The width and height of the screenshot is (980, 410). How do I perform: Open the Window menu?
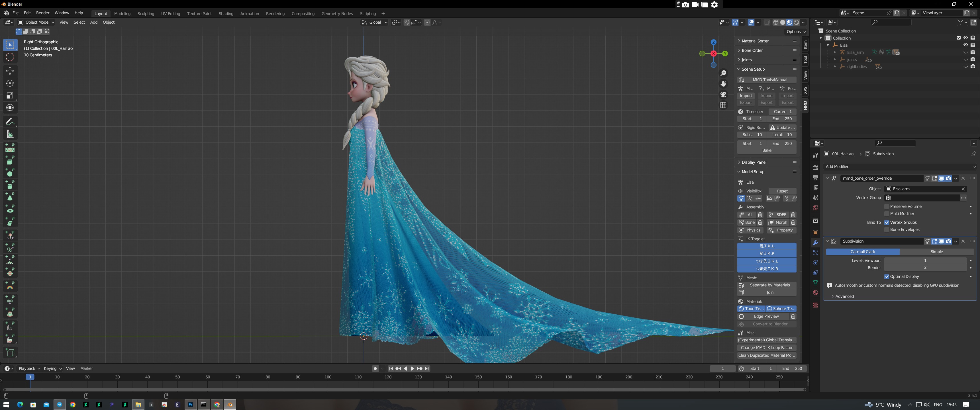coord(62,13)
